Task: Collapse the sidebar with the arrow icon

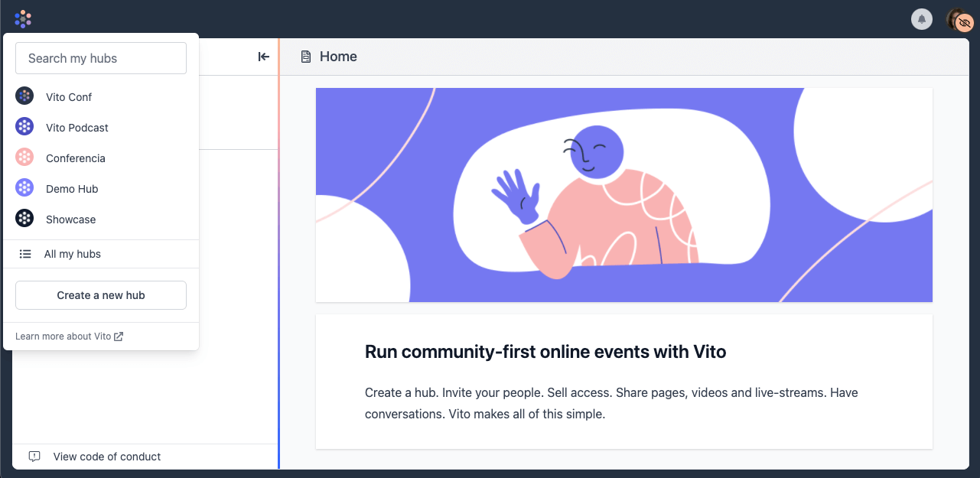Action: pyautogui.click(x=263, y=57)
